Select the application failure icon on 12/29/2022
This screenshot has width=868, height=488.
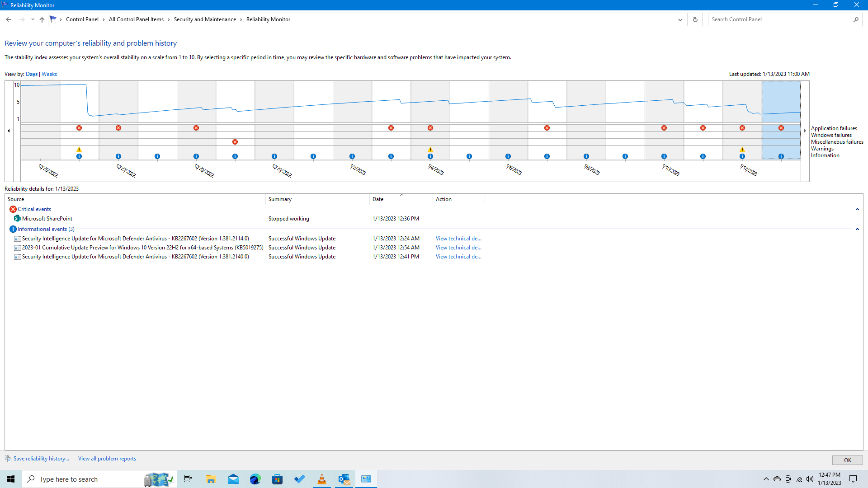[x=196, y=128]
